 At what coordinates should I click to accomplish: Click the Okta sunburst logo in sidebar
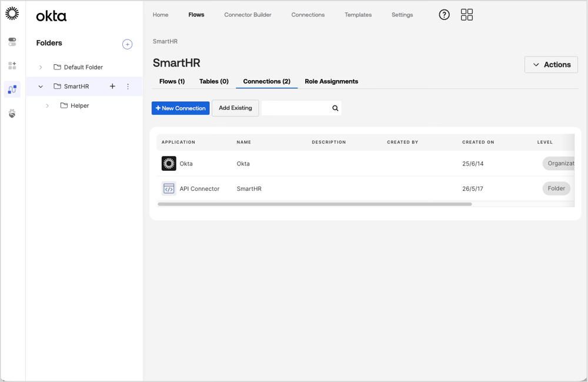pyautogui.click(x=12, y=13)
